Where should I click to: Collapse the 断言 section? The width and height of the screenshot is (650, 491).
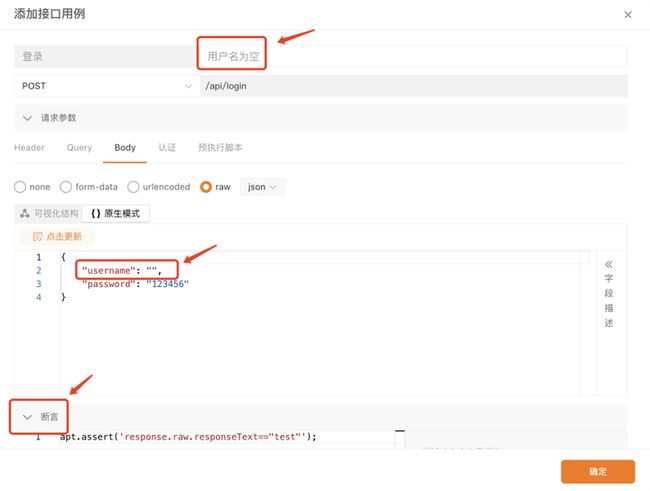click(x=27, y=417)
